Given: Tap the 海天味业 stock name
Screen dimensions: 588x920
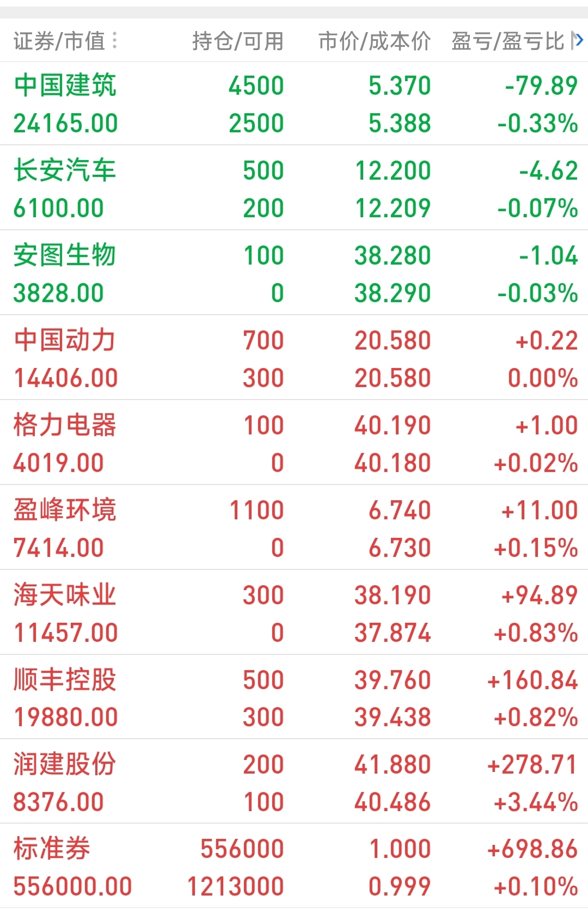Looking at the screenshot, I should tap(65, 595).
